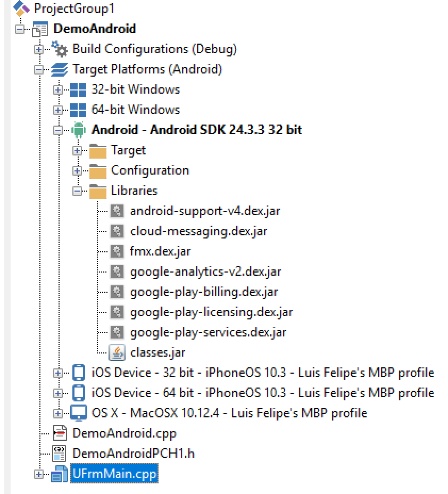Select DemoAndroidPCH1.h file name
This screenshot has width=448, height=494.
134,454
